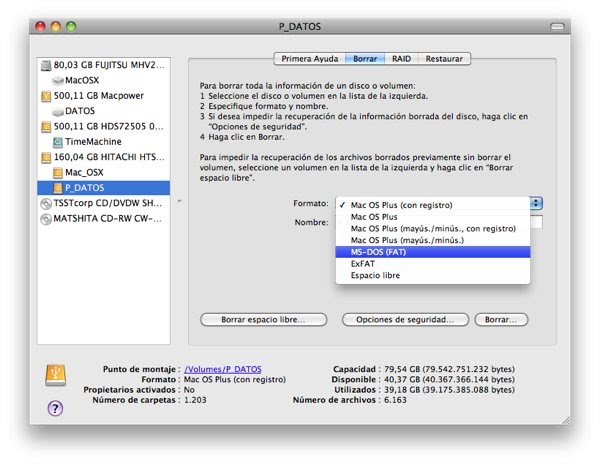This screenshot has width=600, height=465.
Task: Select the DATOS volume row
Action: click(104, 111)
